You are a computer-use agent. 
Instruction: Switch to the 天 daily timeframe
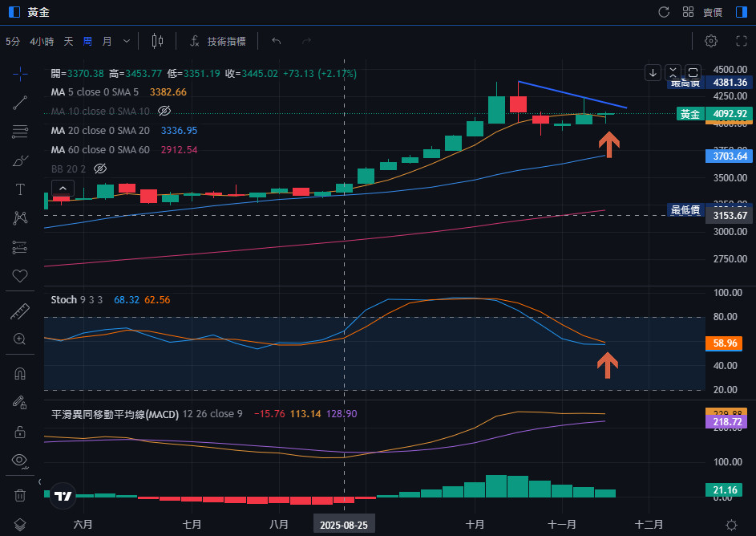(68, 41)
